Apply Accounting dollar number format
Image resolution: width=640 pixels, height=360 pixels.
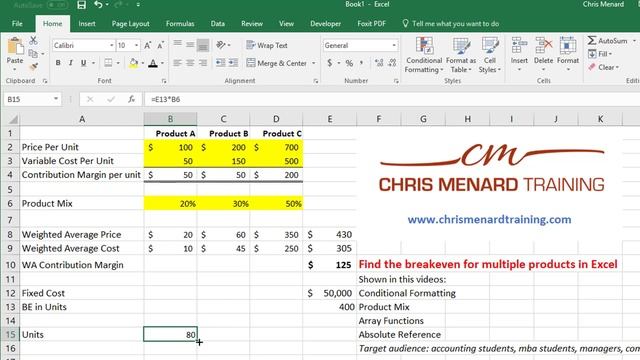(330, 63)
